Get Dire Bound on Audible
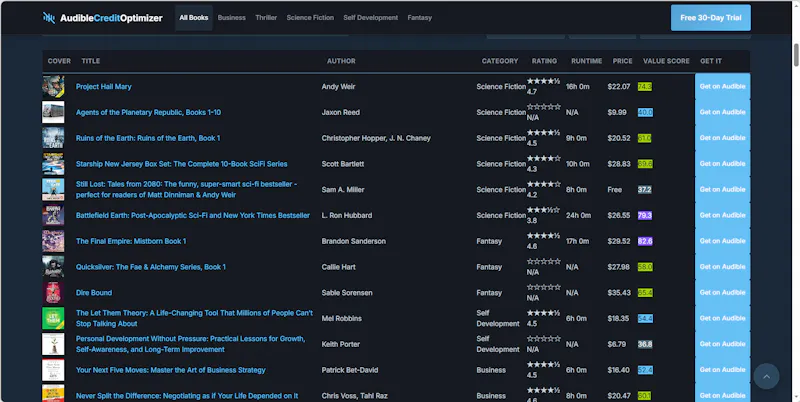 click(x=722, y=293)
